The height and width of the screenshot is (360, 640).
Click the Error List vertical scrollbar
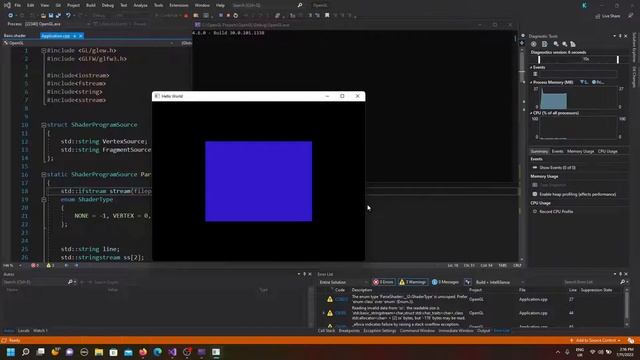pos(627,307)
